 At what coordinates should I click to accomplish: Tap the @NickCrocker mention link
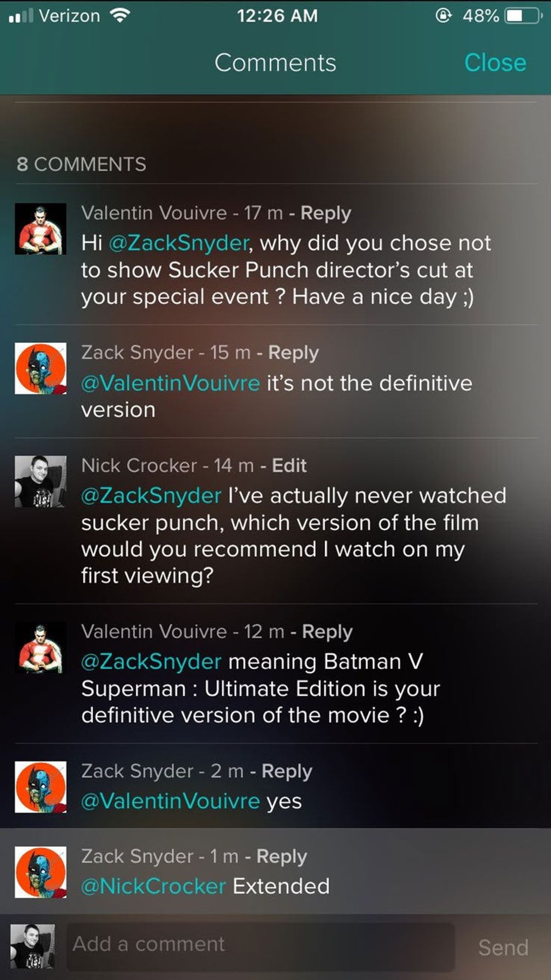point(153,886)
